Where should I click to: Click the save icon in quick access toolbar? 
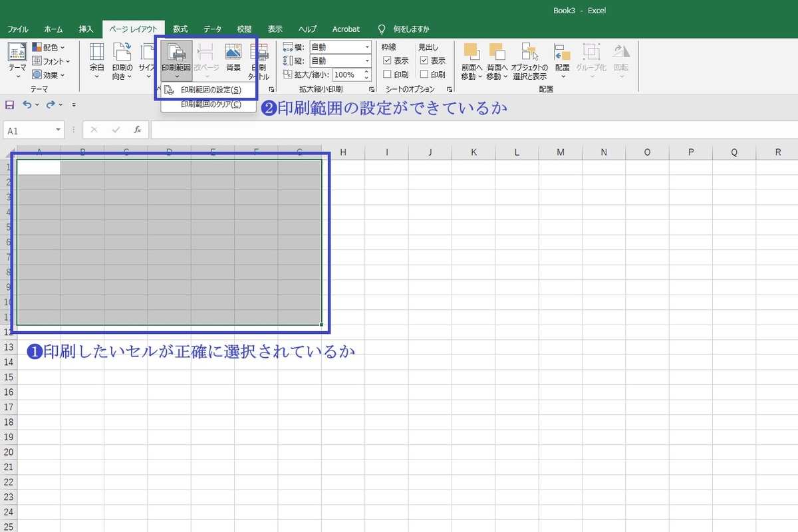[9, 104]
